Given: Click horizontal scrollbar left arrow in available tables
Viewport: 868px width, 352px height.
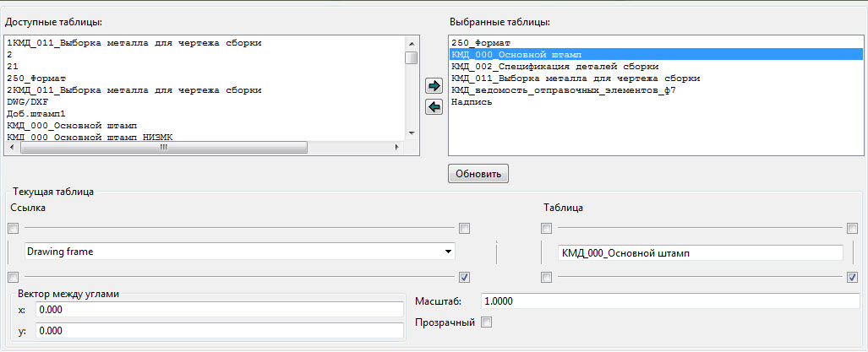Looking at the screenshot, I should point(11,148).
